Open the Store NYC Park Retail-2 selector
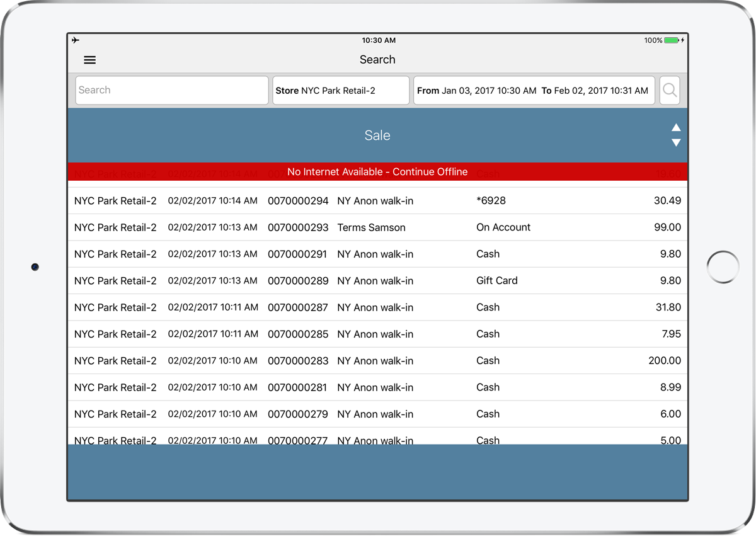756x536 pixels. (341, 91)
